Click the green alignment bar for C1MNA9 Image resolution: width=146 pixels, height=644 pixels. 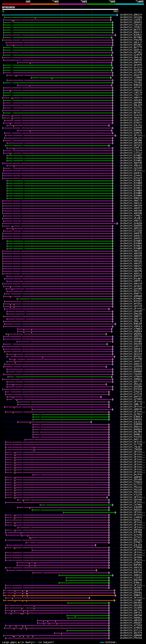[71, 77]
